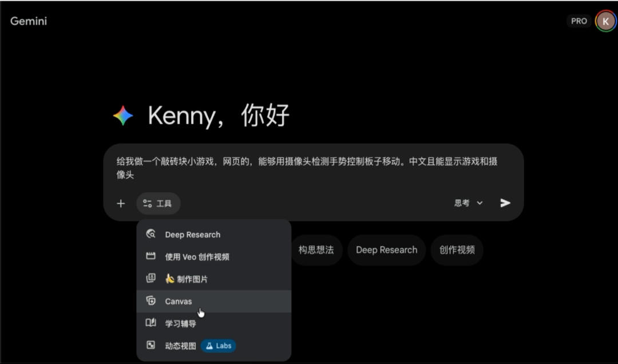Click the Canvas icon in menu
Viewport: 618px width, 364px height.
150,301
